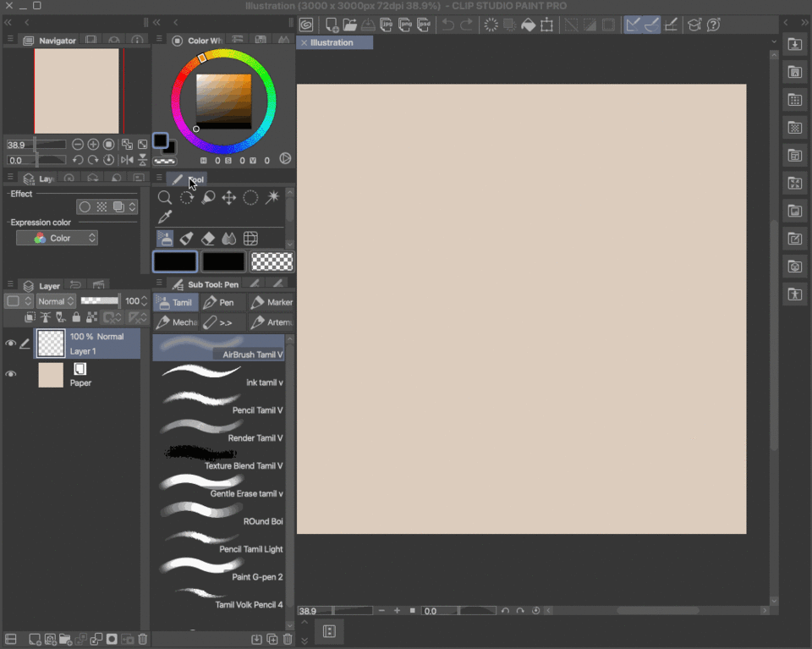Screen dimensions: 812x649
Task: Toggle visibility of the Paper layer
Action: pos(11,374)
